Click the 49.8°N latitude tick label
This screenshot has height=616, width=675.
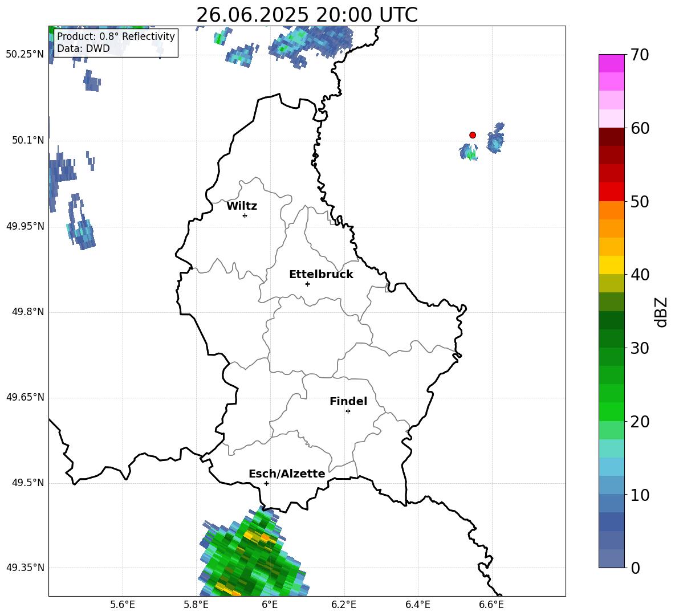pos(27,312)
